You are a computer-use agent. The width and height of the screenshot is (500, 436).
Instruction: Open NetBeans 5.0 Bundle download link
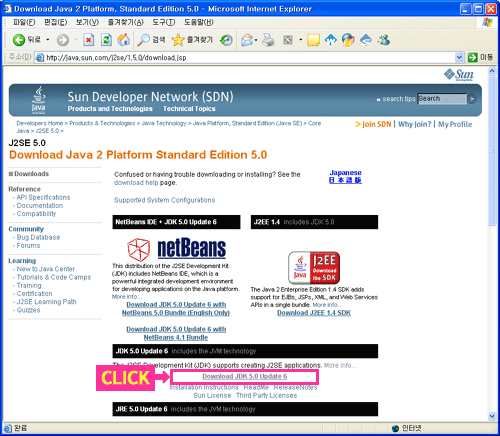[176, 309]
